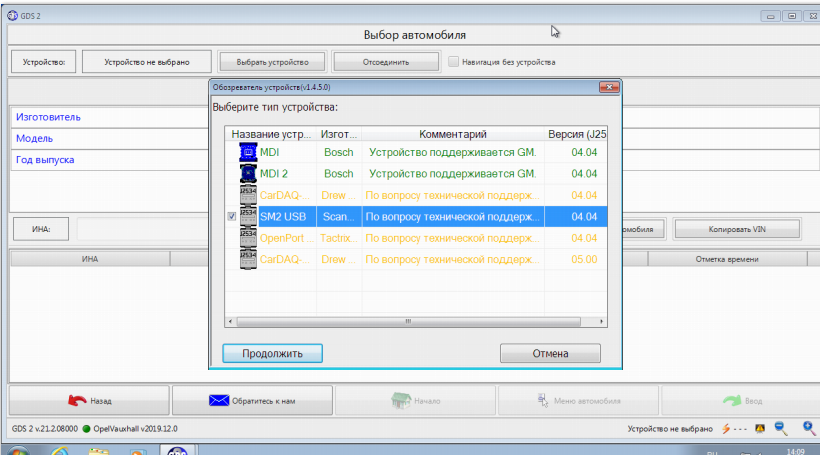
Task: Sort by Изгот... manufacturer column header
Action: tap(339, 134)
